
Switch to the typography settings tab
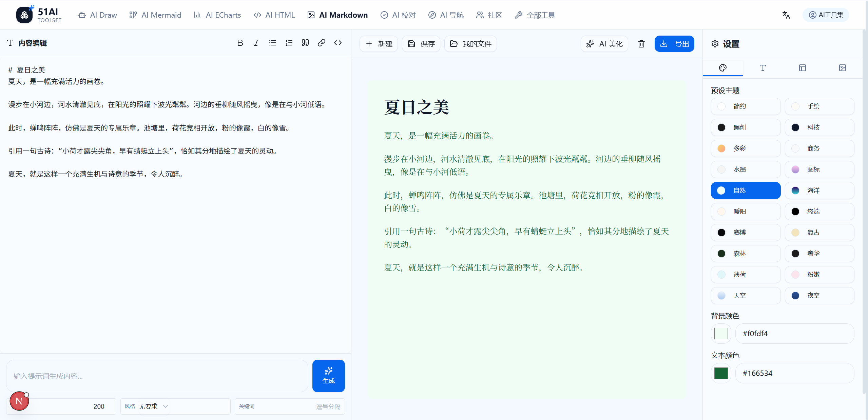(x=763, y=68)
